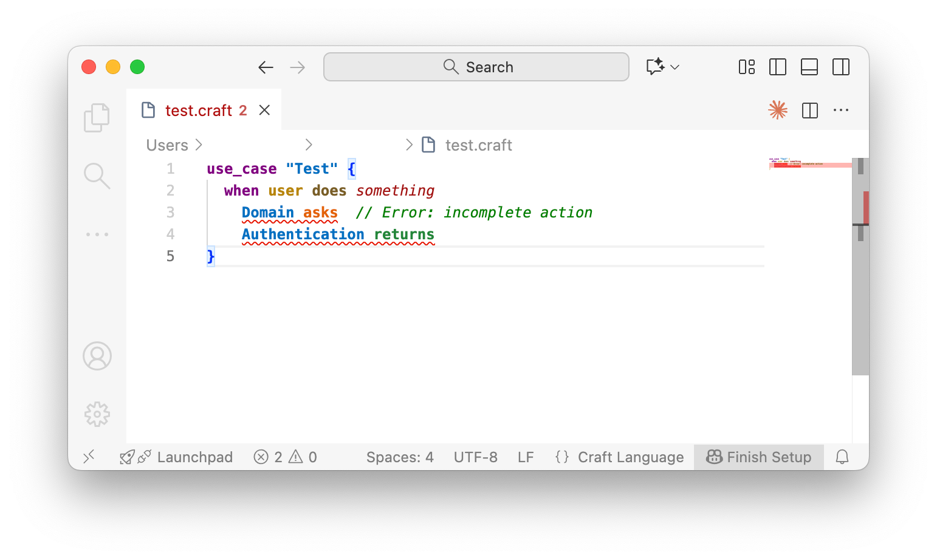Open remote window indicator in status bar
This screenshot has height=560, width=937.
89,457
